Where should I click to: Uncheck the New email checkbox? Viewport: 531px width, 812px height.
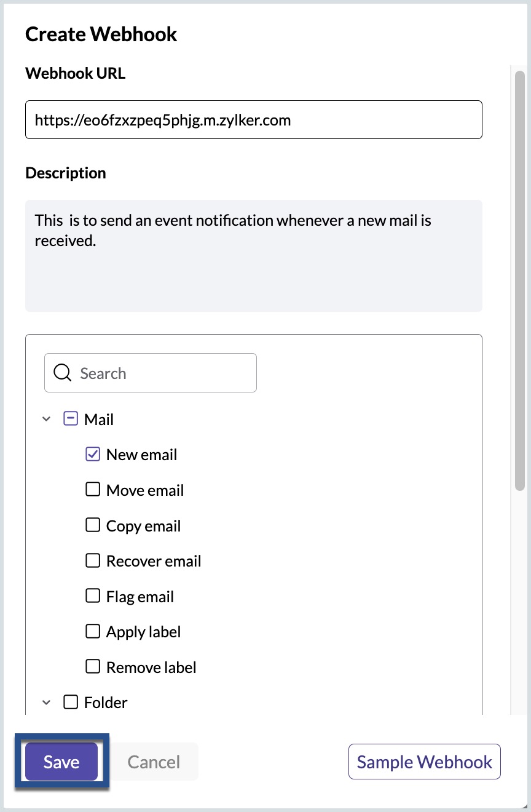click(x=93, y=455)
